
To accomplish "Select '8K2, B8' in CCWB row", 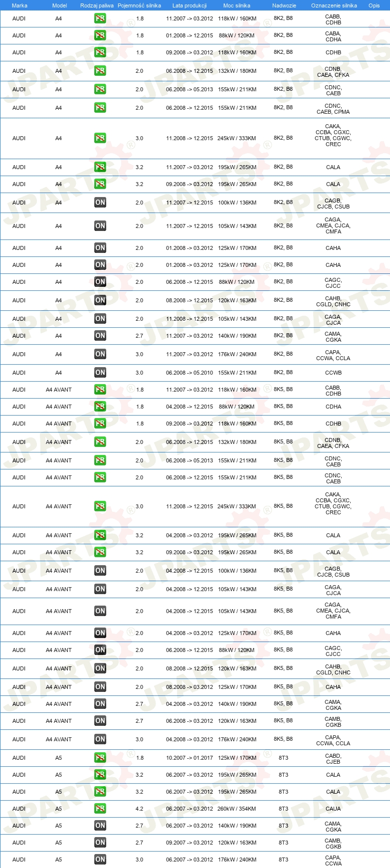I will (283, 372).
